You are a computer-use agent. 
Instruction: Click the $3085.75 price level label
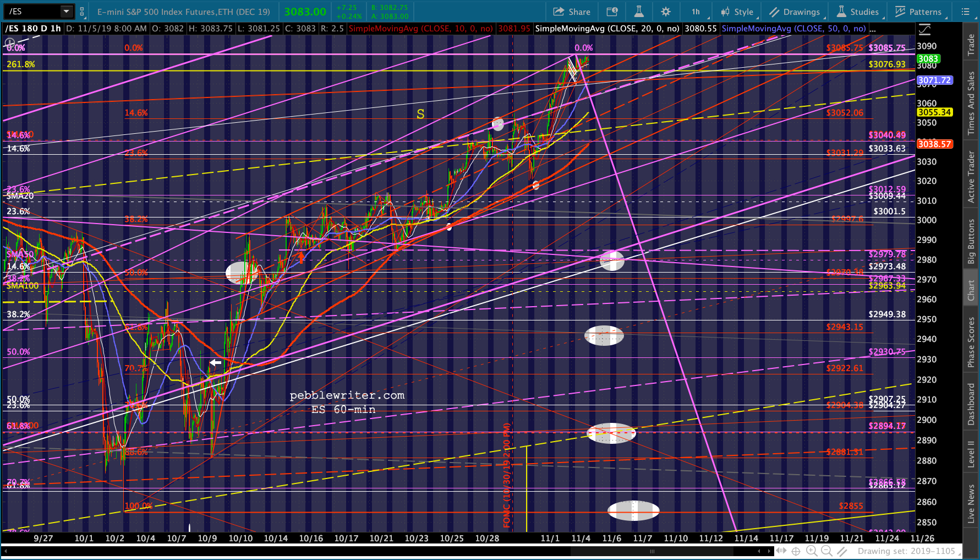point(887,48)
